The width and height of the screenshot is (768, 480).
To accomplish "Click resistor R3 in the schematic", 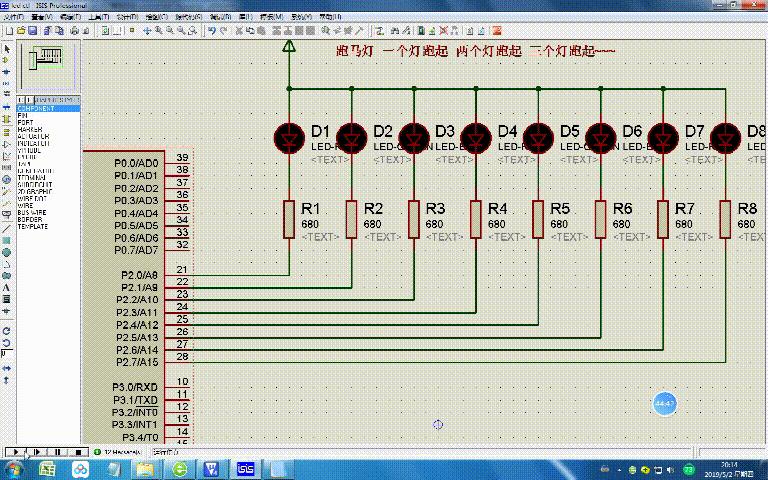I will (x=414, y=219).
